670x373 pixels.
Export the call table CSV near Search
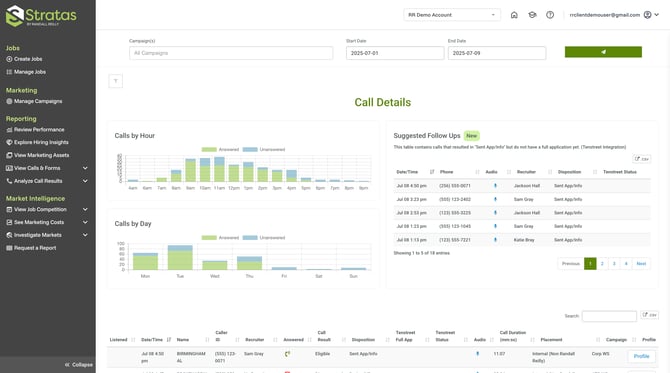[x=649, y=315]
